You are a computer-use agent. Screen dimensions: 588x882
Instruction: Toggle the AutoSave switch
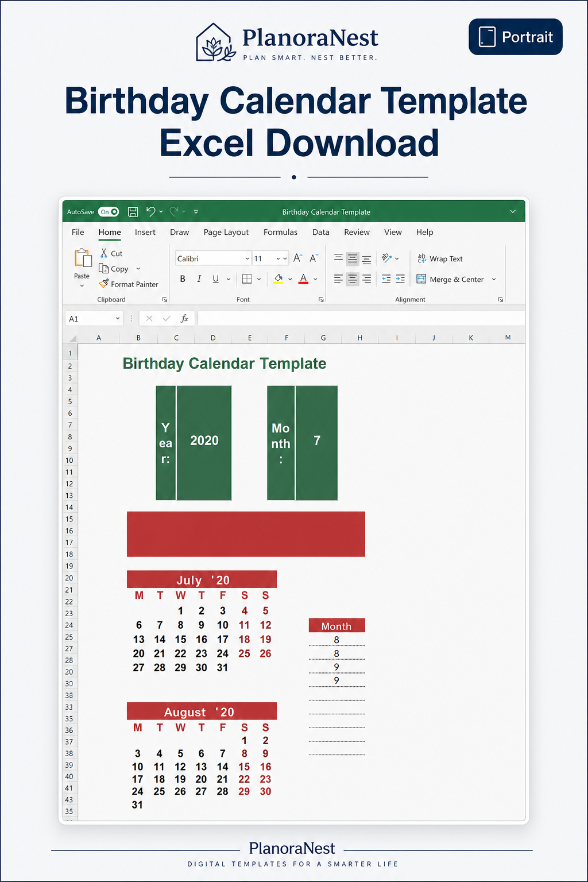(109, 212)
